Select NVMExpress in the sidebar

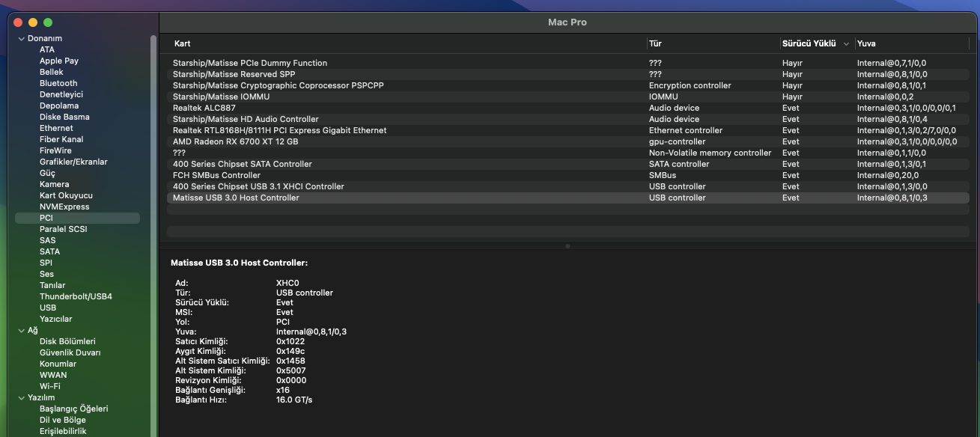[x=64, y=207]
